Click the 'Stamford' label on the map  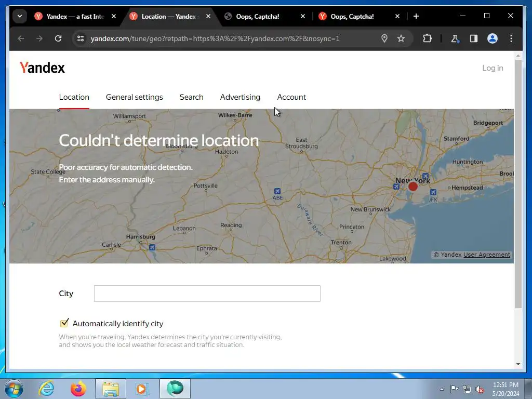456,138
